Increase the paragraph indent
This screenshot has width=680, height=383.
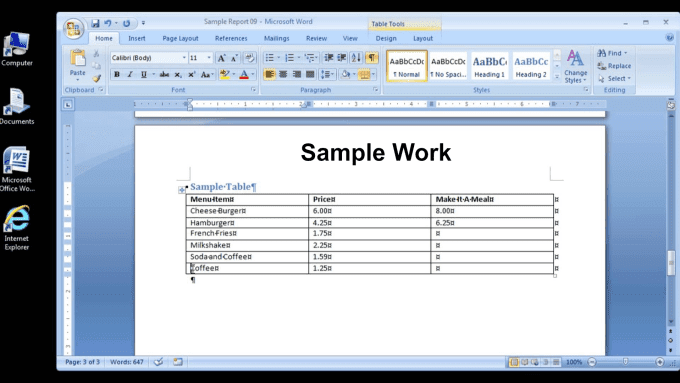pyautogui.click(x=342, y=58)
